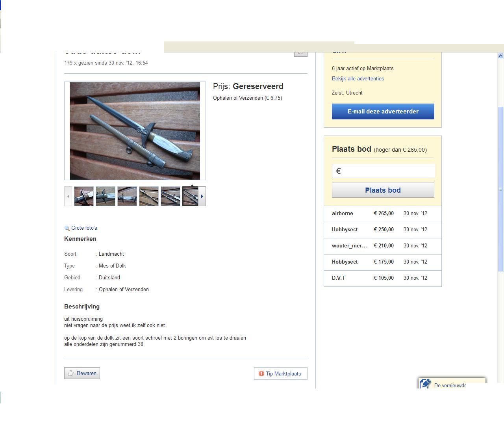Click the star icon in Bewaren button
504x446 pixels.
(71, 373)
